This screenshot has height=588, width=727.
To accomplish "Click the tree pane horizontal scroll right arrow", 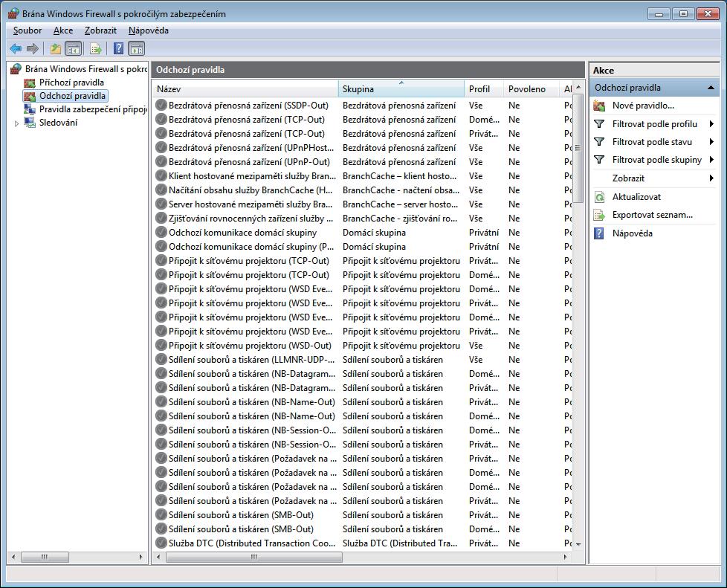I will point(141,557).
